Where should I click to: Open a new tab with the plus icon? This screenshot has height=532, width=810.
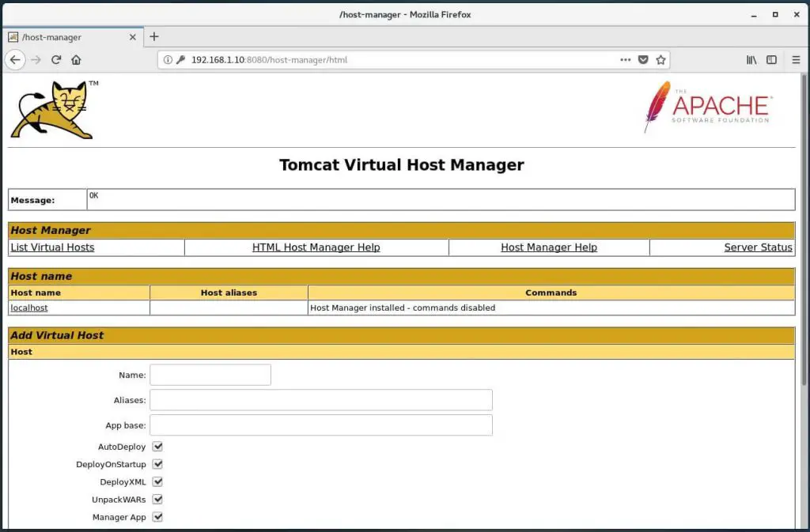[x=154, y=36]
